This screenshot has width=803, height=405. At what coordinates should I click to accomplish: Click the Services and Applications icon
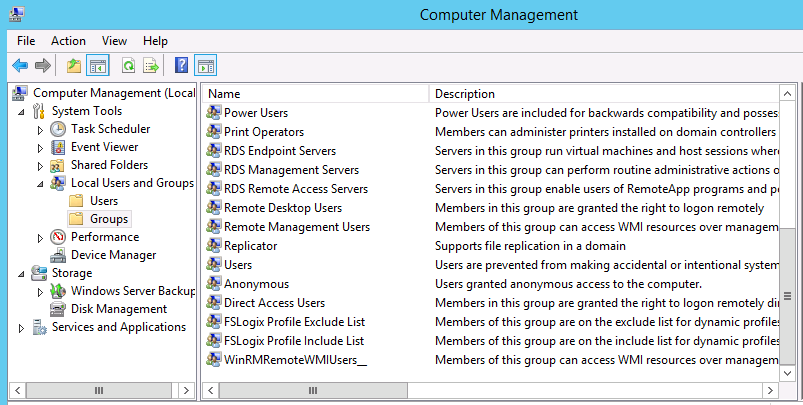(x=39, y=327)
